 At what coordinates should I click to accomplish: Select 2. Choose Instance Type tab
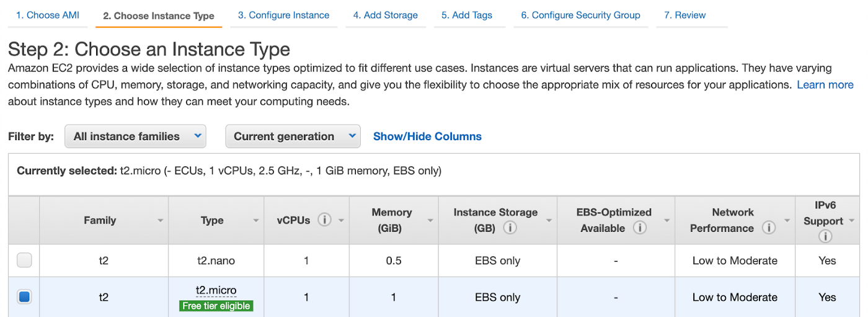pos(159,16)
